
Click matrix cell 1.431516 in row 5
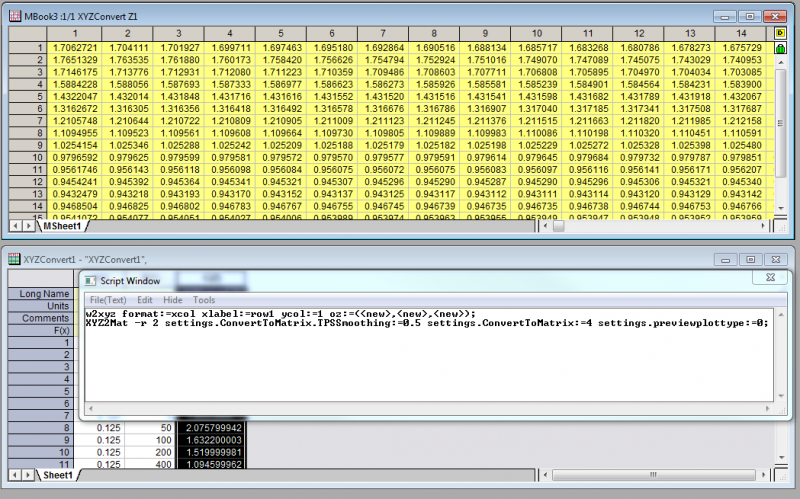pos(434,96)
